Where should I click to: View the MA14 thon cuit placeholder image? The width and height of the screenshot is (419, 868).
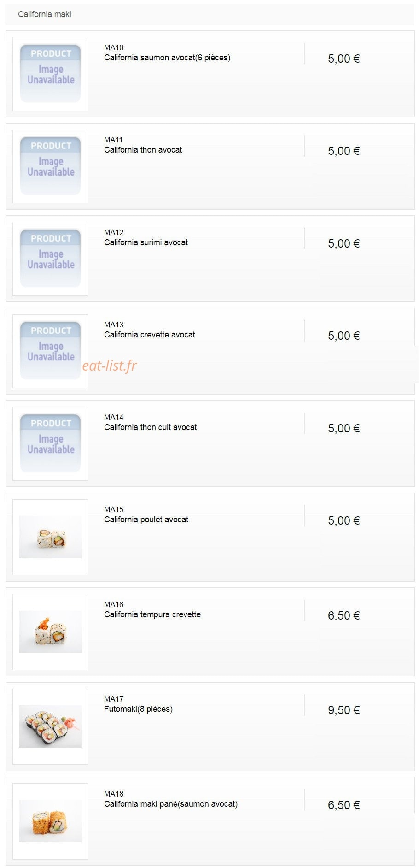point(50,443)
